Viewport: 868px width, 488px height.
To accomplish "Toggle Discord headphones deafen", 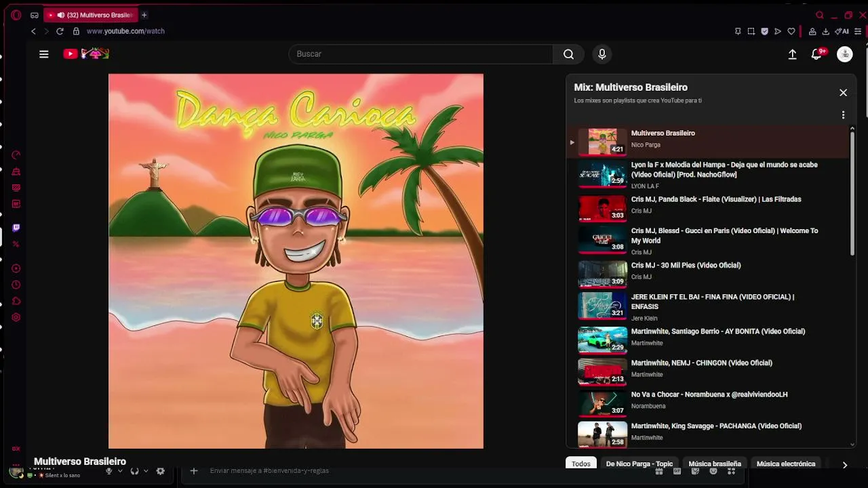I will click(x=134, y=471).
